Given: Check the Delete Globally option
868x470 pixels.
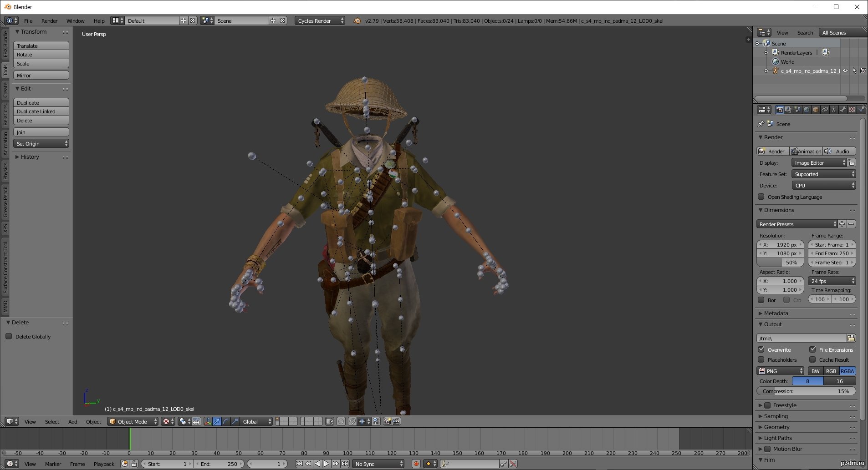Looking at the screenshot, I should point(9,336).
